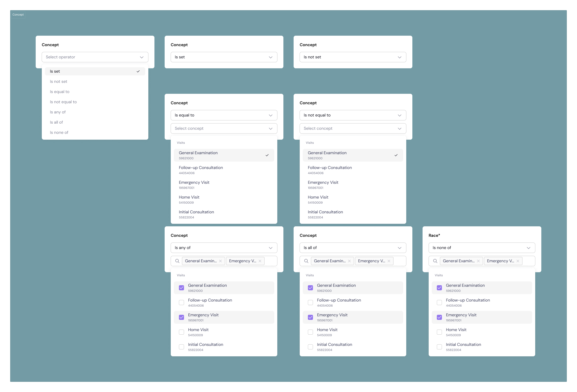This screenshot has height=392, width=577.
Task: Select Is not equal to operator option
Action: (63, 102)
